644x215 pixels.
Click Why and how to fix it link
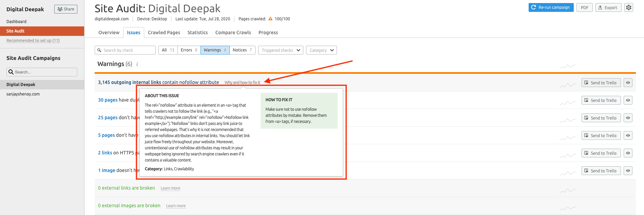pos(242,83)
